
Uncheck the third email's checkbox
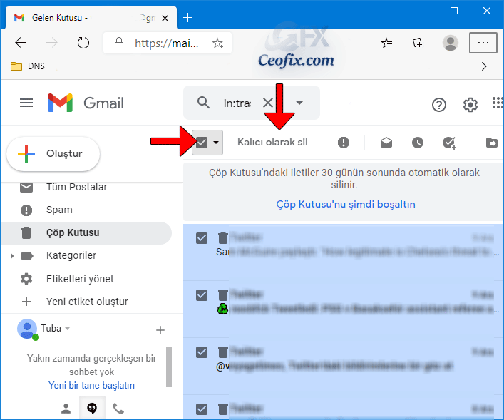[x=202, y=352]
